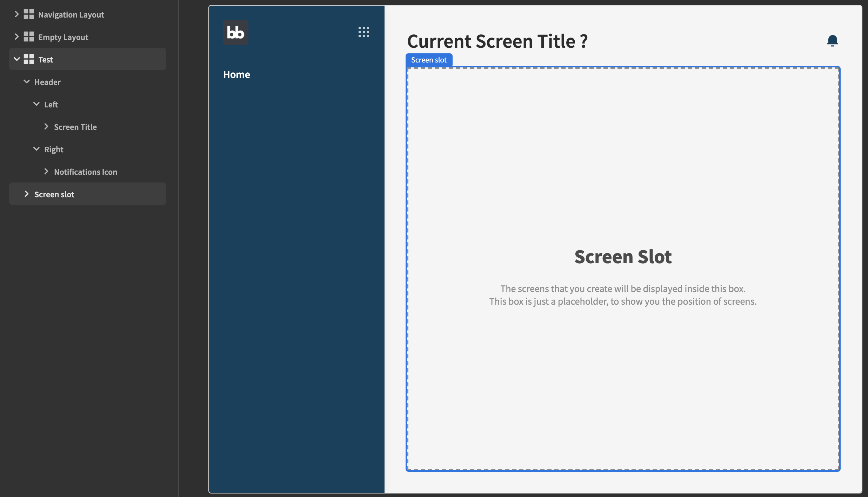Select the Screen Title component
The width and height of the screenshot is (868, 497).
(75, 127)
